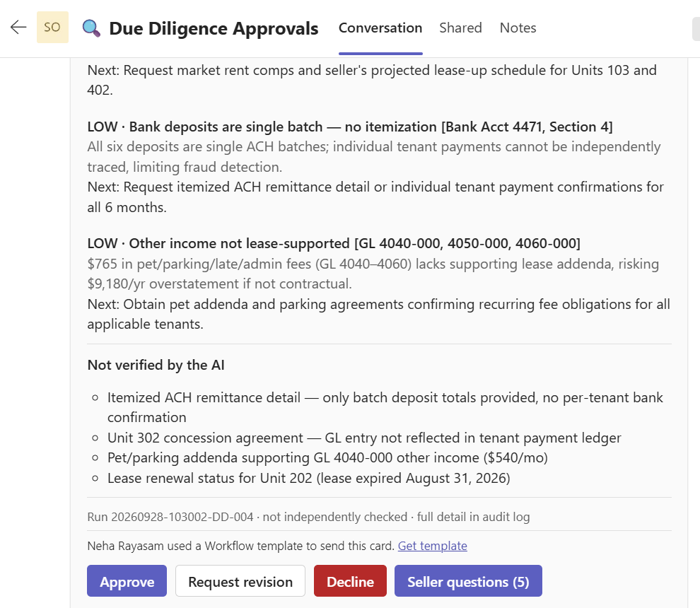This screenshot has height=608, width=700.
Task: Open the SO avatar tile
Action: 52,28
